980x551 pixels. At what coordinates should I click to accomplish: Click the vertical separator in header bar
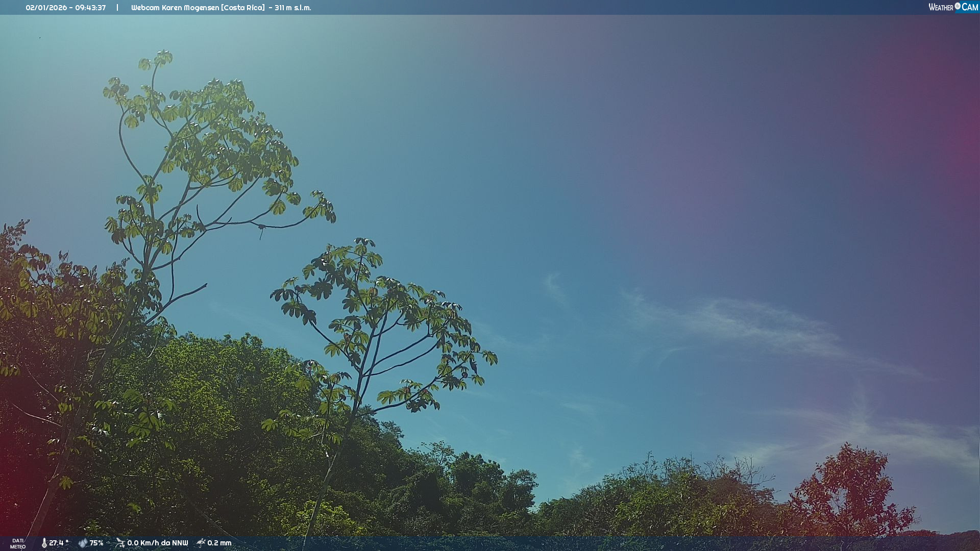tap(117, 8)
